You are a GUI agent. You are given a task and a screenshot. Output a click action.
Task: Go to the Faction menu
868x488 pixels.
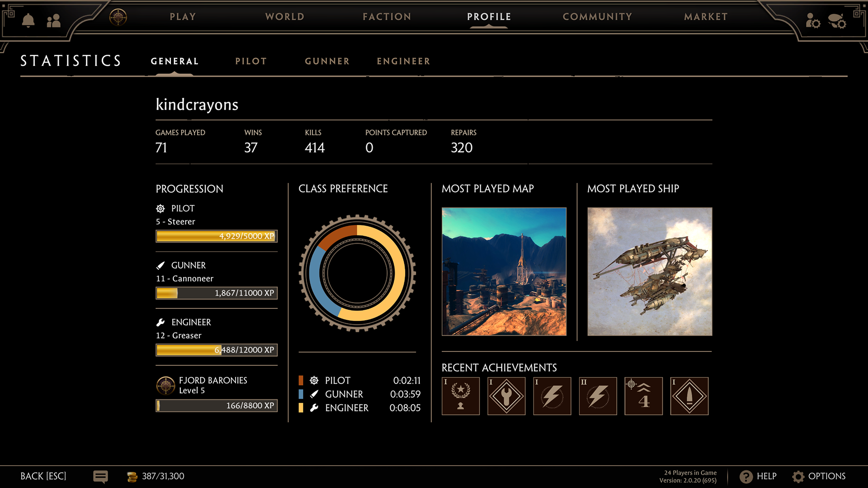[x=387, y=17]
